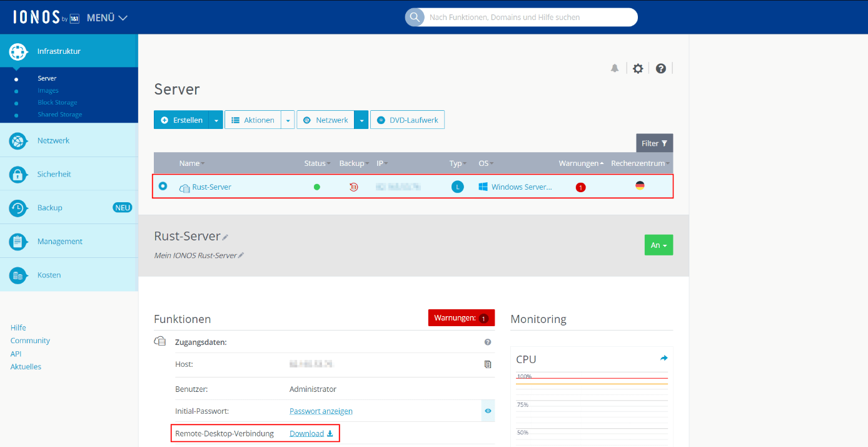Click the red warning count badge in table
868x447 pixels.
[580, 187]
